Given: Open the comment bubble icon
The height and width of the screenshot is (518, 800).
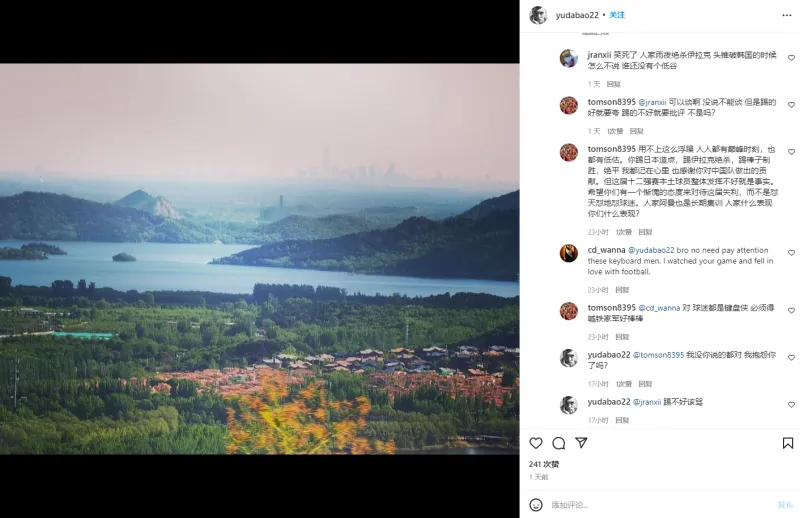Looking at the screenshot, I should tap(559, 443).
